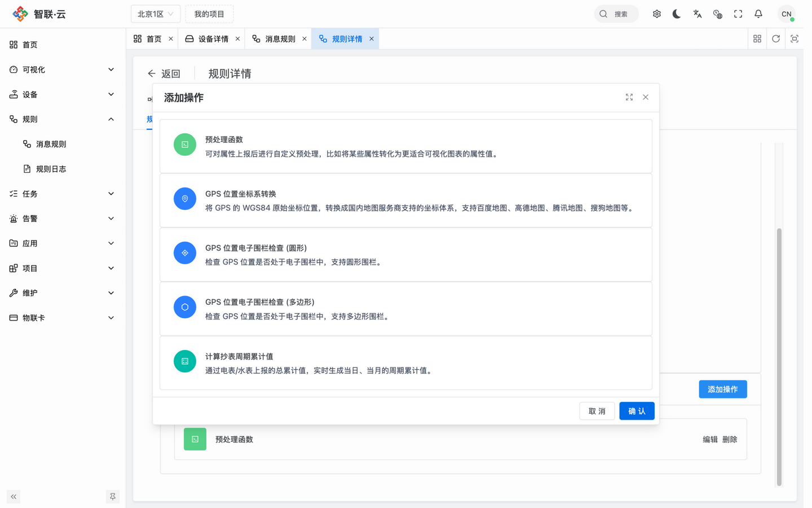
Task: Click the content fullscreen scan icon
Action: (x=795, y=39)
